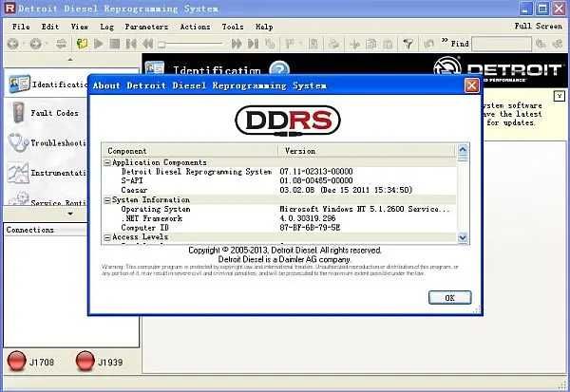570x392 pixels.
Task: Click the rewind playback icon
Action: [148, 44]
